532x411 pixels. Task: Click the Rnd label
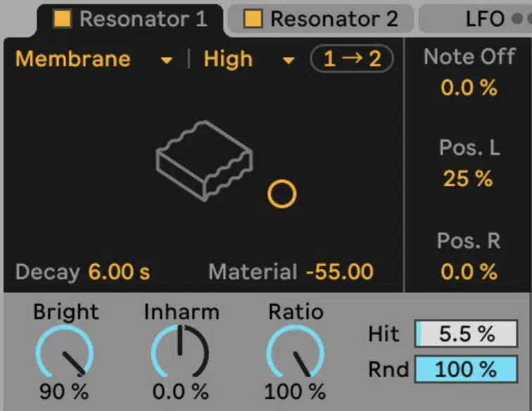pos(388,369)
